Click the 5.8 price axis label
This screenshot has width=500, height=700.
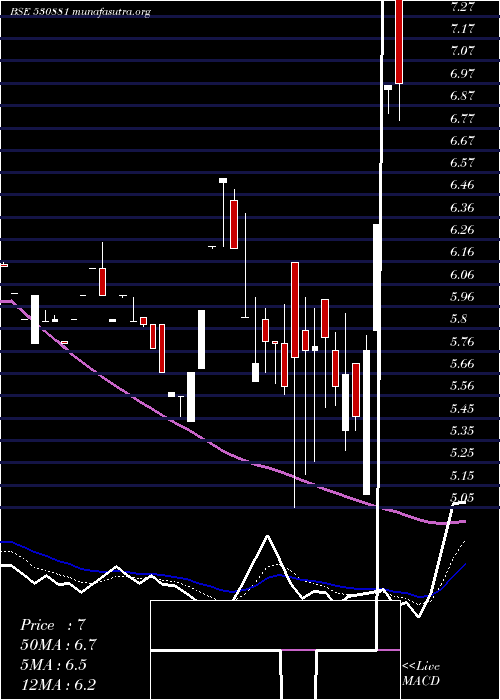point(459,319)
